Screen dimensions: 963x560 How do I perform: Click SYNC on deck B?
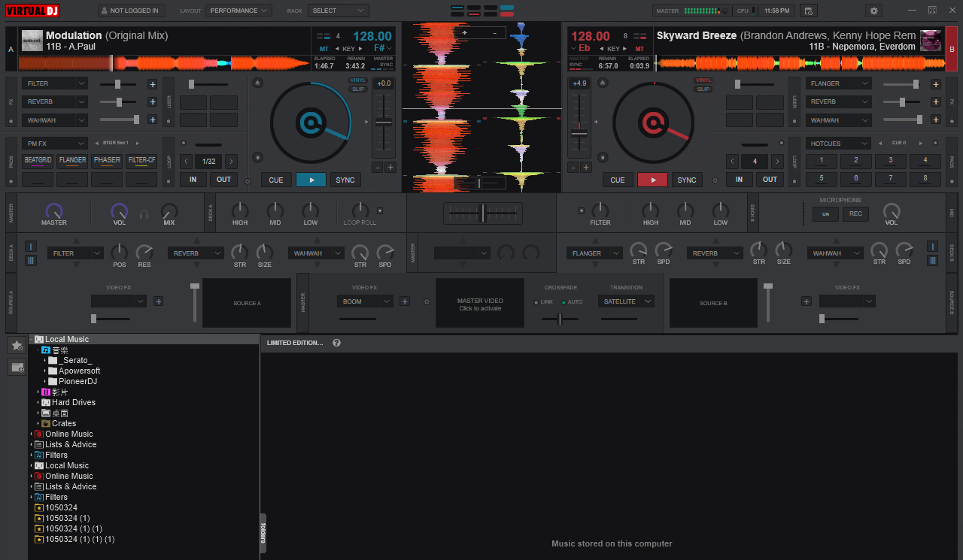click(687, 180)
